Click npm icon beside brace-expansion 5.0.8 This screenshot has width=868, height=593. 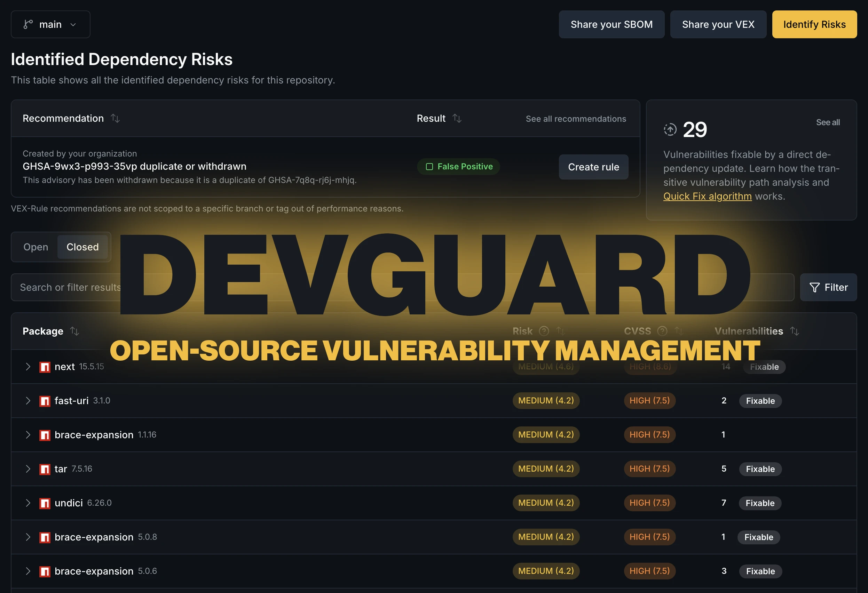[x=45, y=537]
